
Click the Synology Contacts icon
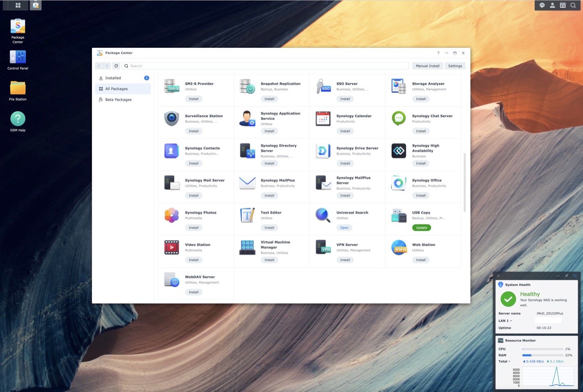tap(172, 151)
